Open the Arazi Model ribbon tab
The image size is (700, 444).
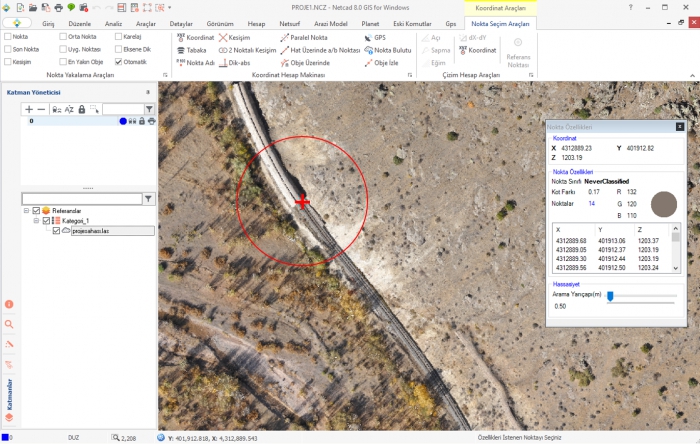click(x=330, y=23)
